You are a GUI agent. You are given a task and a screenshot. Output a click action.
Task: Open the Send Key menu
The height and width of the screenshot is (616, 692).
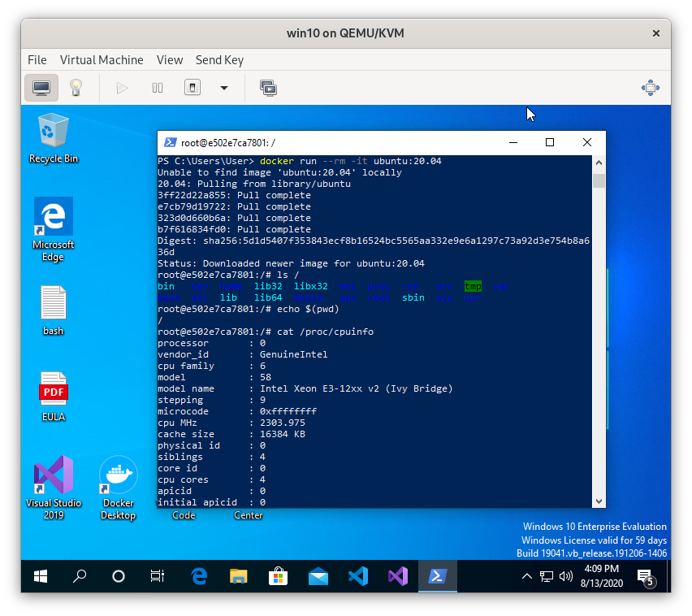219,60
